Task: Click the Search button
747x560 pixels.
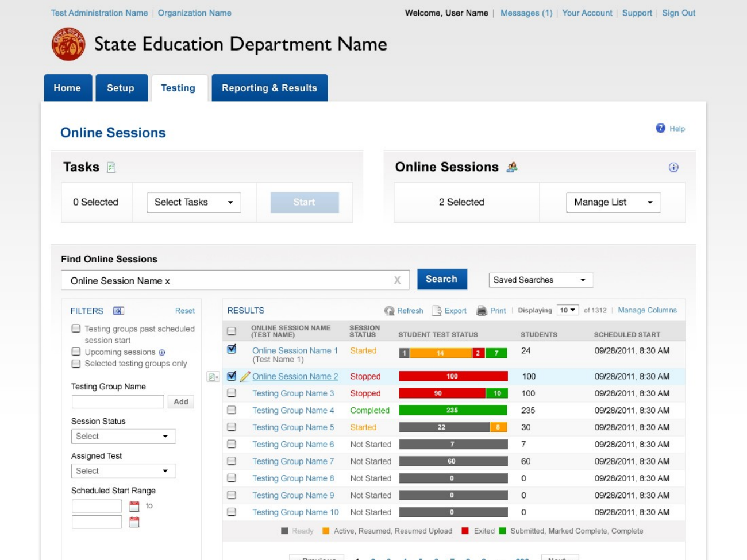Action: (442, 279)
